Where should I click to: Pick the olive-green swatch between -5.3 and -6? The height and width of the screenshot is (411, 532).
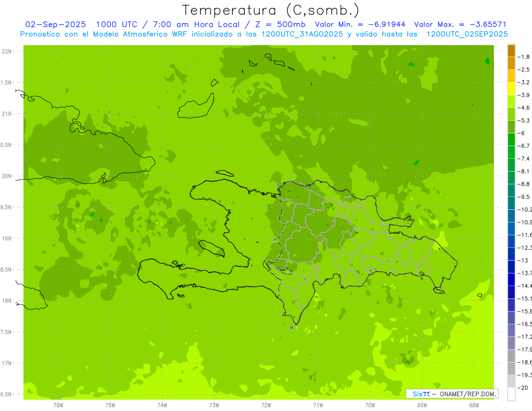(x=511, y=127)
